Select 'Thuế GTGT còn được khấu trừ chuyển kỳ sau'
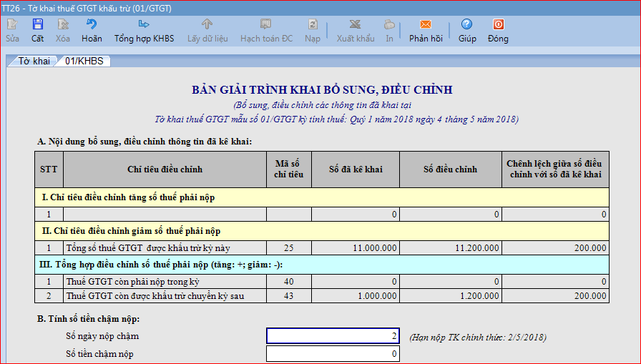641x364 pixels. tap(165, 296)
